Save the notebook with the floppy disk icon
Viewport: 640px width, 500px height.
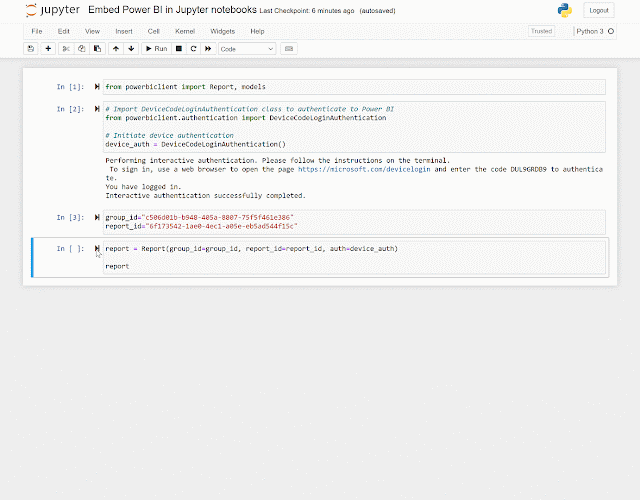[31, 49]
